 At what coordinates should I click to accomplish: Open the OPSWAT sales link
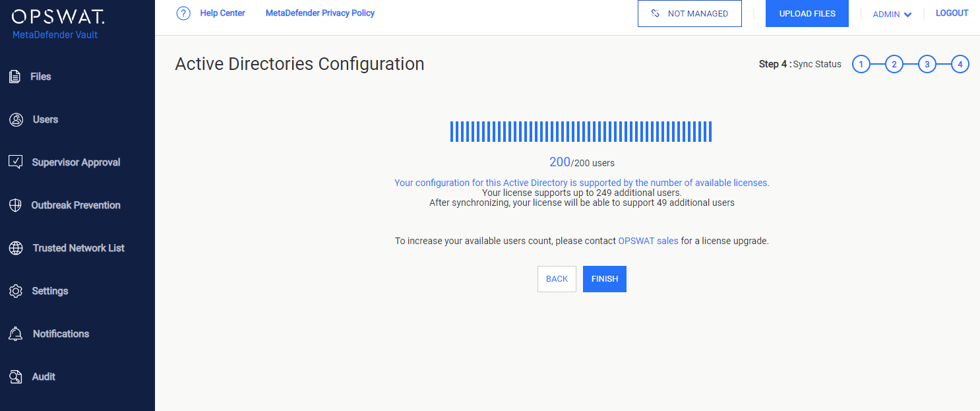[x=648, y=241]
